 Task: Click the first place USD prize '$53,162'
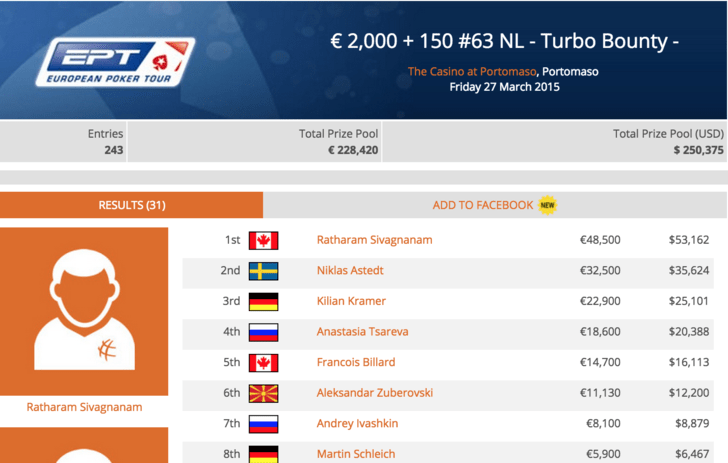[x=689, y=240]
